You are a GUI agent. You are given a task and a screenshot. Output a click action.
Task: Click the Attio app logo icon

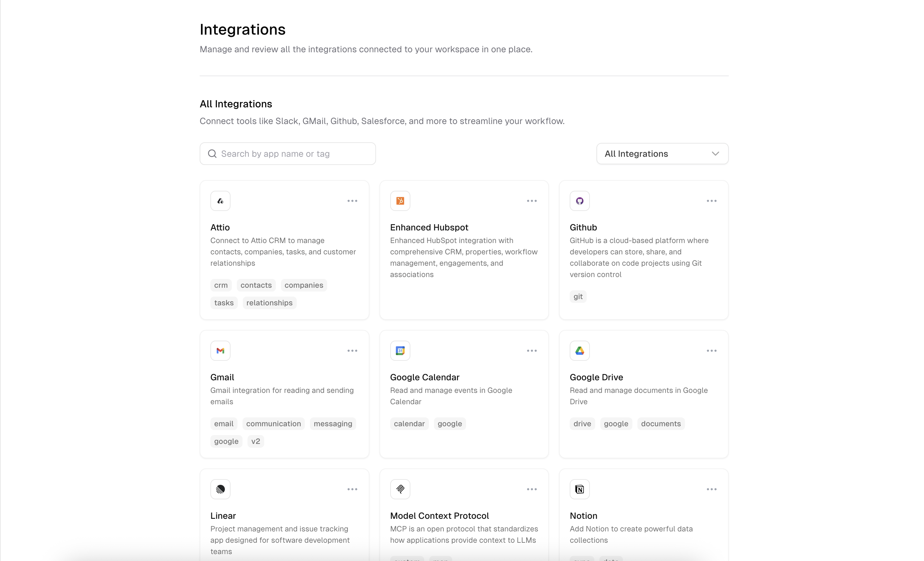(220, 201)
